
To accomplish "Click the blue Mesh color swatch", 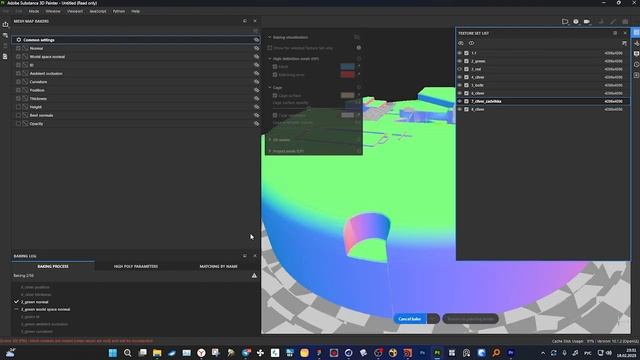I will [x=347, y=66].
